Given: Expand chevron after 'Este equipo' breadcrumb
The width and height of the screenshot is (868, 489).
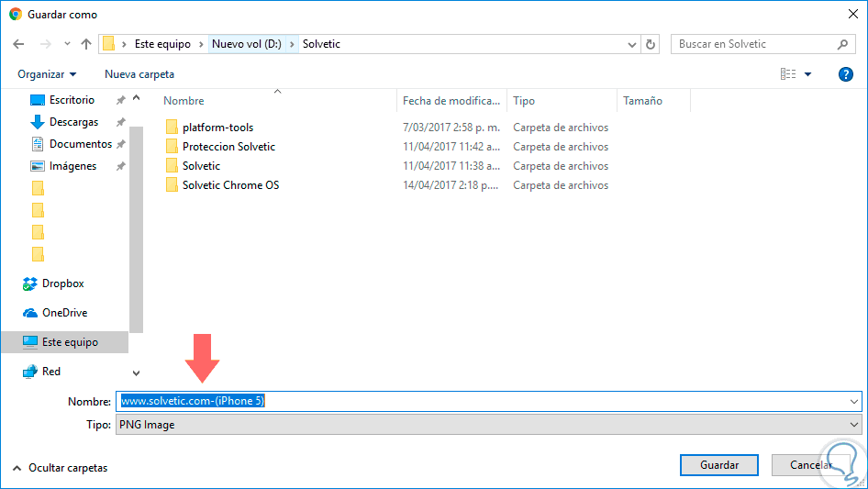Looking at the screenshot, I should [201, 44].
